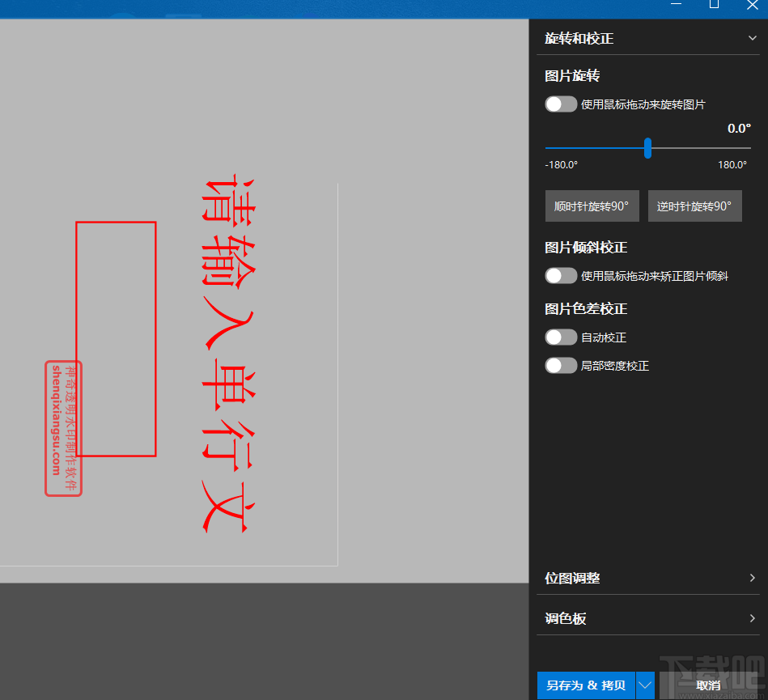The width and height of the screenshot is (768, 700).
Task: Click the 取消 button
Action: (x=708, y=685)
